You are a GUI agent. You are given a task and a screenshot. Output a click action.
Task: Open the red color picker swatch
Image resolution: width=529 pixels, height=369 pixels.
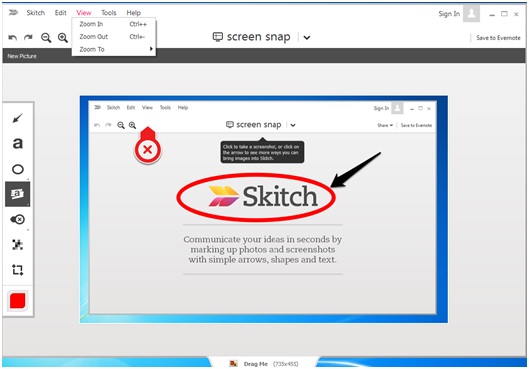tap(18, 301)
